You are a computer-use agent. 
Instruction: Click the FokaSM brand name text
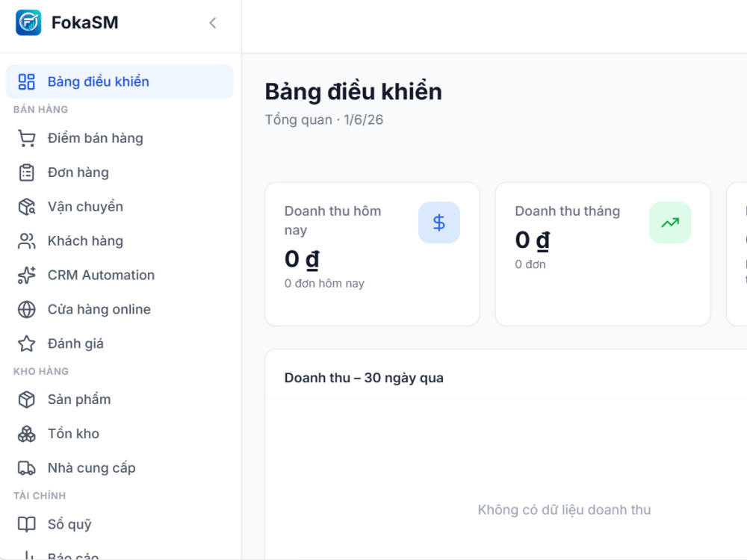point(85,22)
